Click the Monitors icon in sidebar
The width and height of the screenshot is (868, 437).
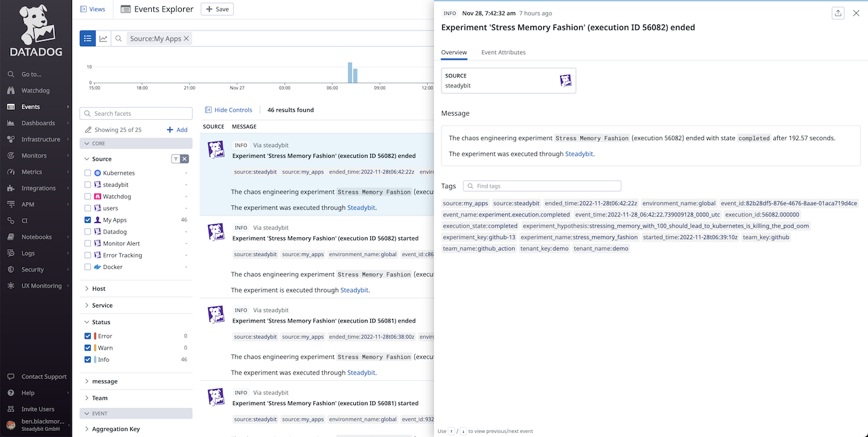(11, 156)
